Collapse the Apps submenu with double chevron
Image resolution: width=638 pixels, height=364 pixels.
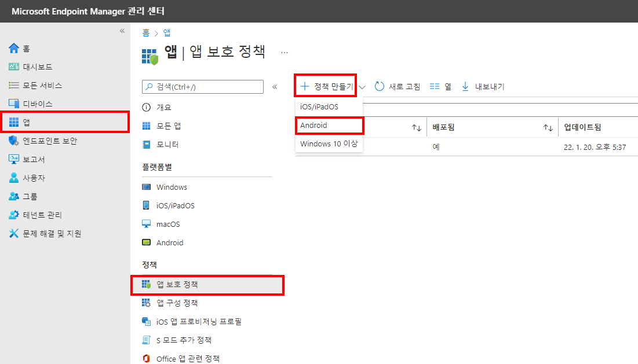point(275,87)
